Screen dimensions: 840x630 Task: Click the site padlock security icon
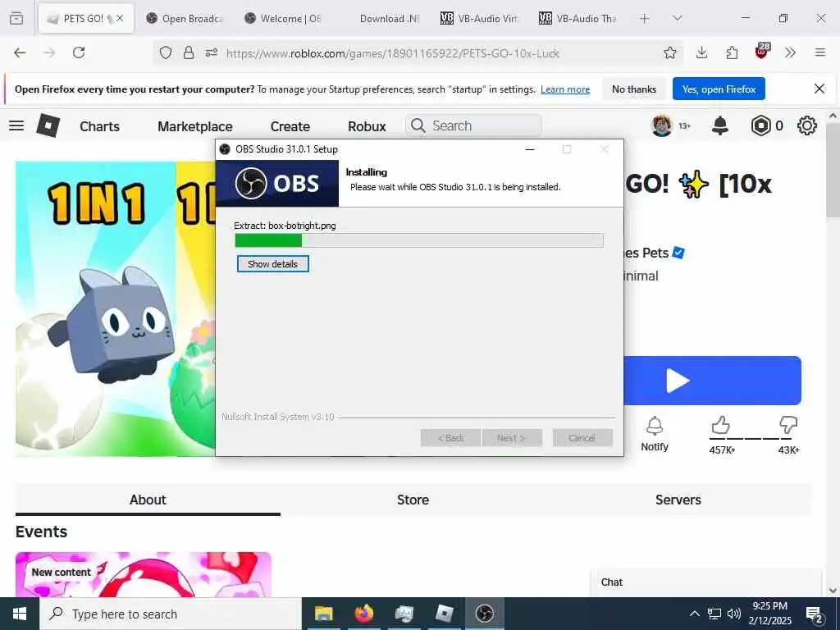click(x=189, y=52)
